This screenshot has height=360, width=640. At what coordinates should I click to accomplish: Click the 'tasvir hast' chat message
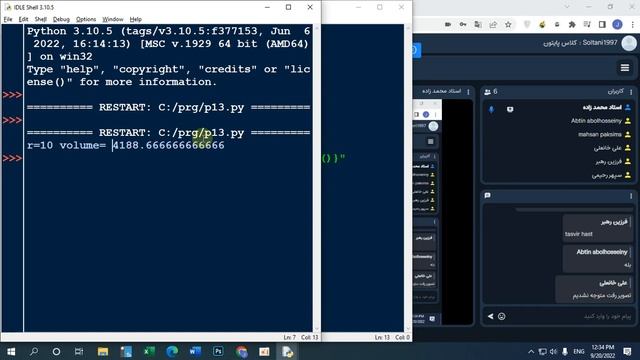(578, 234)
